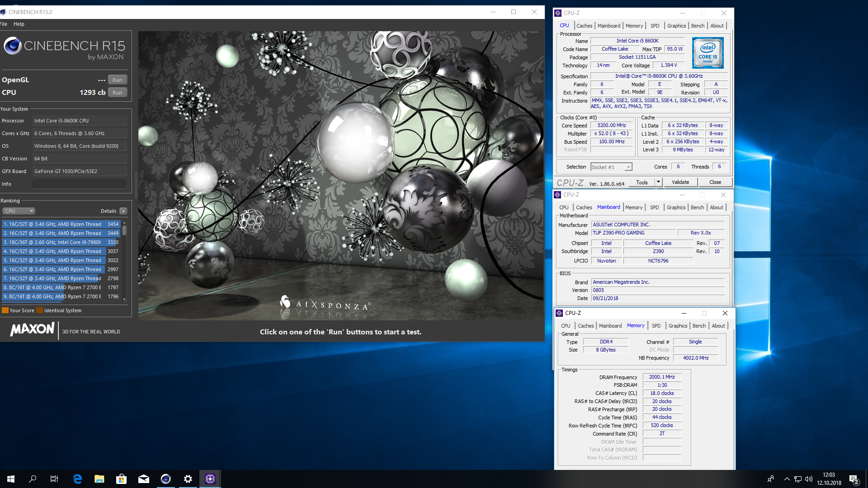This screenshot has width=868, height=488.
Task: Click the Cinebench R15 logo sphere
Action: [13, 46]
